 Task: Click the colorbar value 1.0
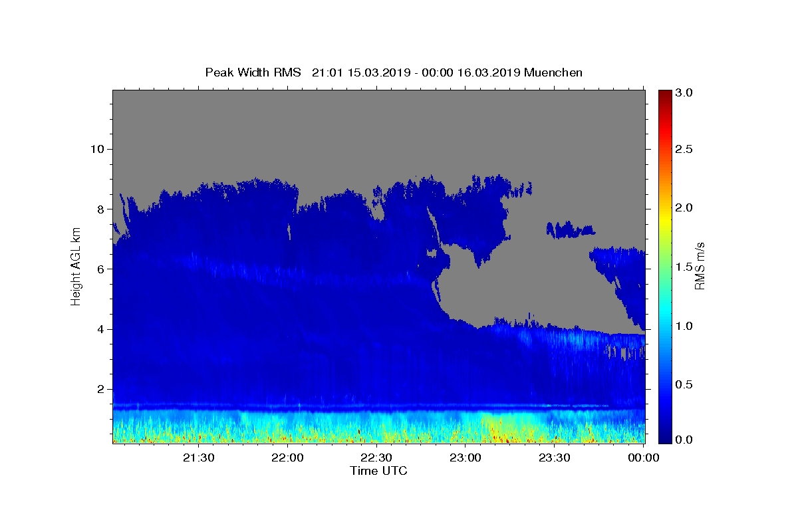[x=685, y=327]
